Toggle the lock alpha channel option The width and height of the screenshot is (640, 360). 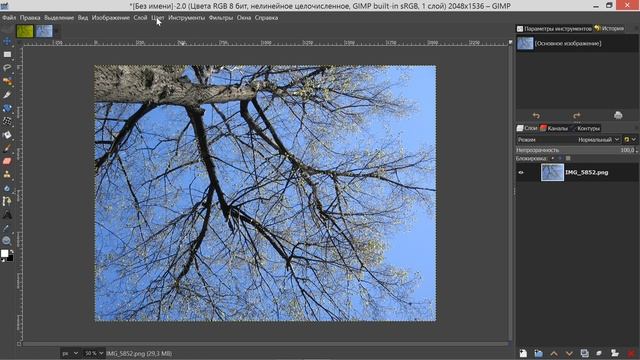568,158
